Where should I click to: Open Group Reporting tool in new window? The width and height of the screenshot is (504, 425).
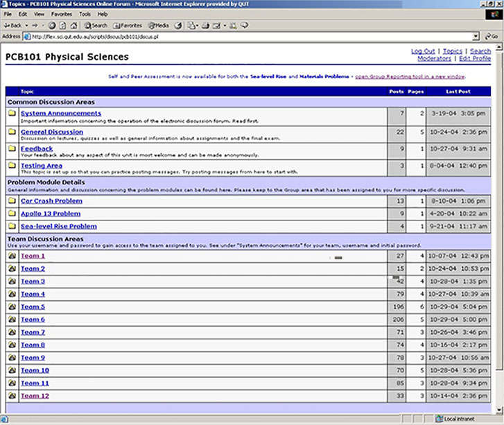click(x=410, y=76)
